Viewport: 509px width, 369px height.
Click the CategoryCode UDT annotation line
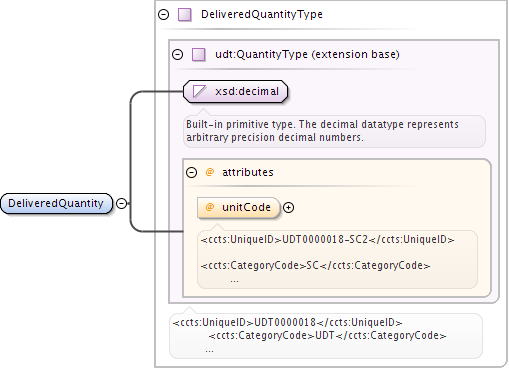click(327, 335)
